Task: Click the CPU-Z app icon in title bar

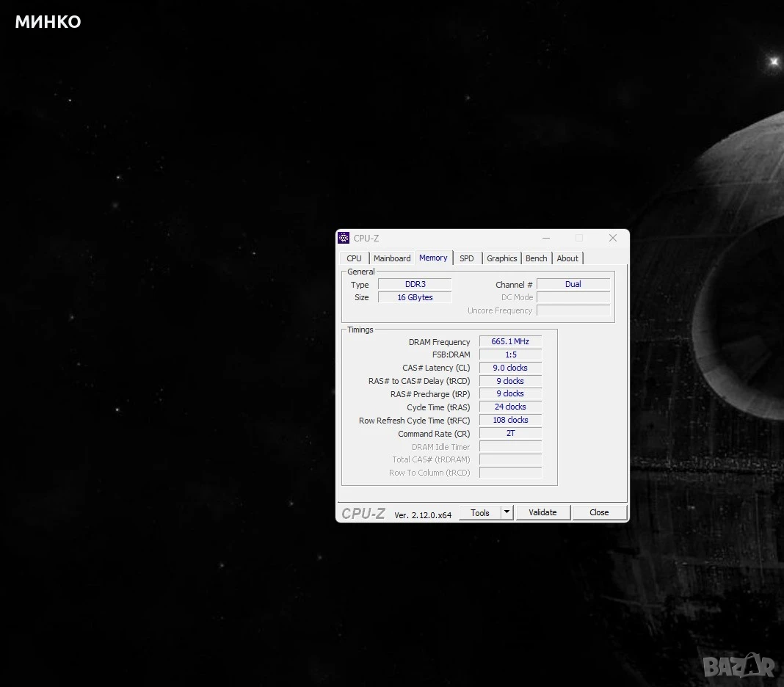Action: point(344,238)
